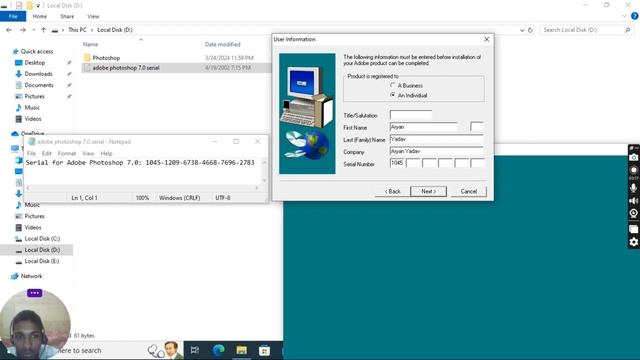Open Music under Quick access
Screen dimensions: 640x360
click(x=32, y=107)
